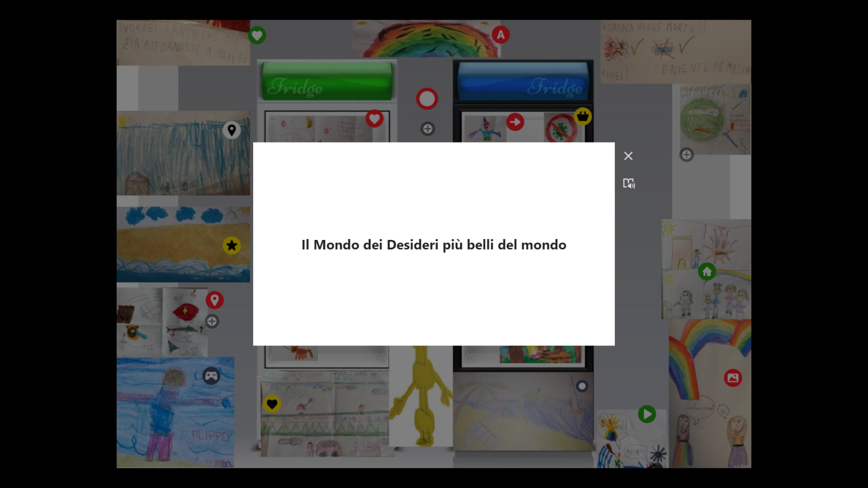868x488 pixels.
Task: Open the red picture image tag
Action: [x=732, y=378]
